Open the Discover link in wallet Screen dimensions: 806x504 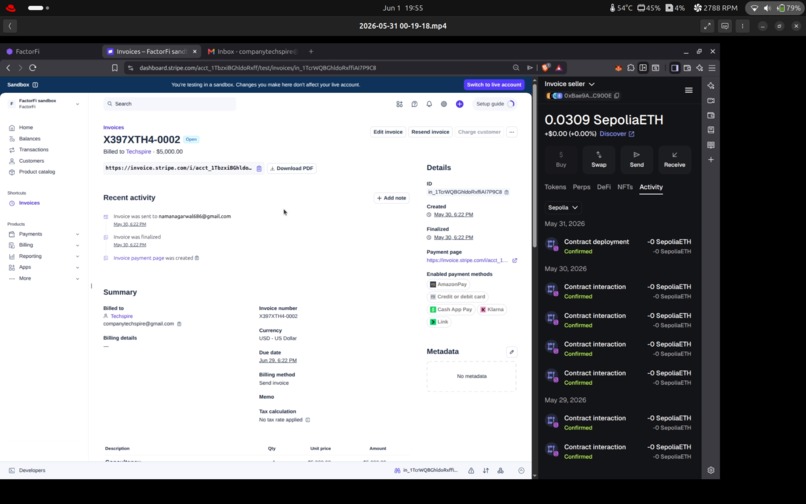coord(617,134)
